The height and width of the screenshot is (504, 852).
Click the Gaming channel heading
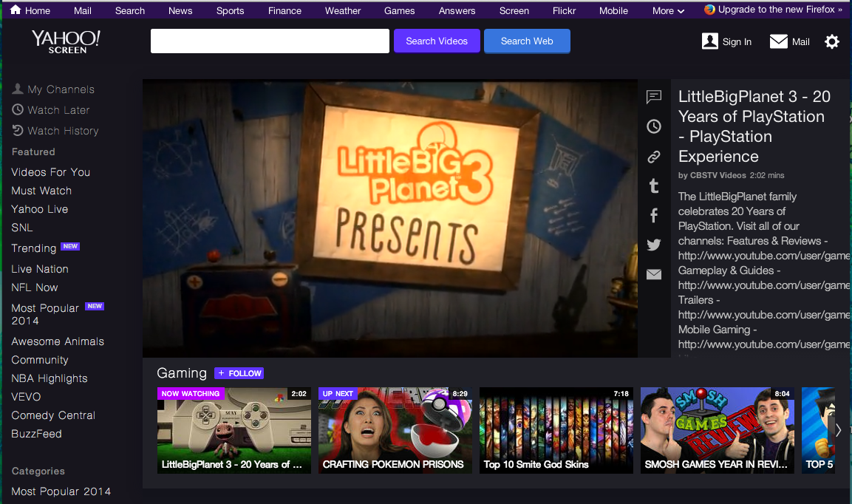[182, 373]
